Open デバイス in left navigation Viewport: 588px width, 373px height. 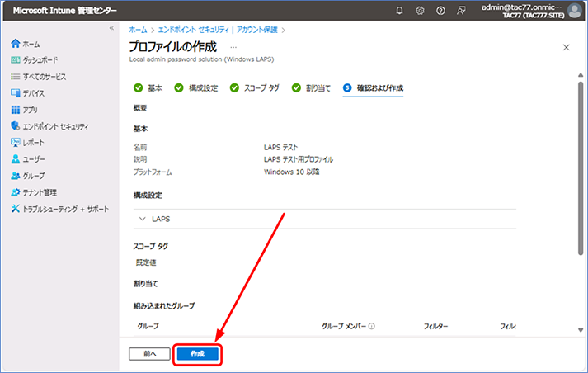coord(33,93)
